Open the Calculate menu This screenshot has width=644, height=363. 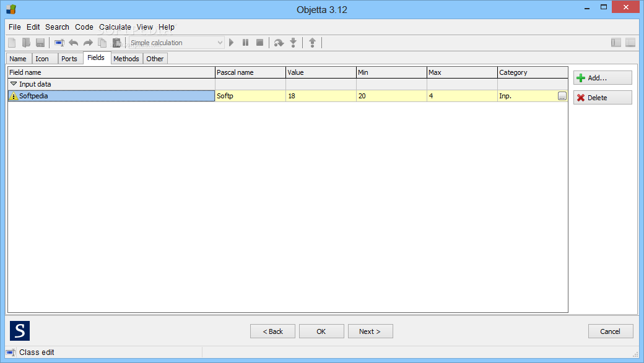point(115,27)
